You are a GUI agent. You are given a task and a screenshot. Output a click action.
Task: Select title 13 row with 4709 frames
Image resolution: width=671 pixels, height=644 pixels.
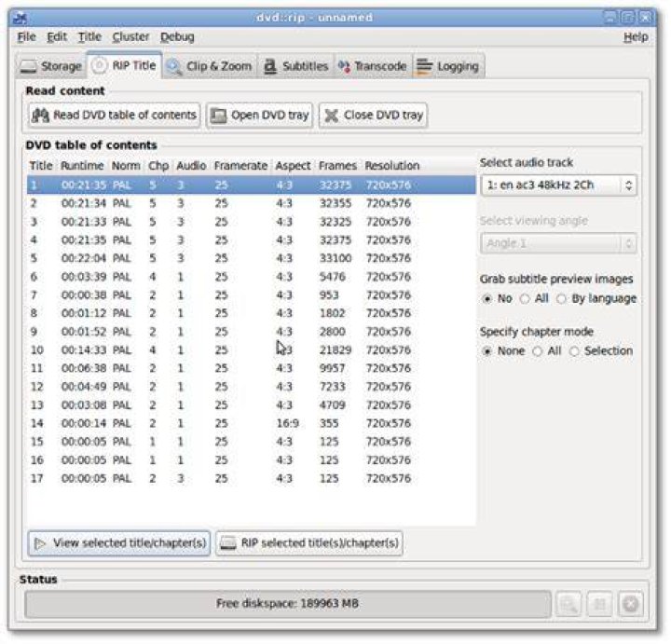pos(252,405)
